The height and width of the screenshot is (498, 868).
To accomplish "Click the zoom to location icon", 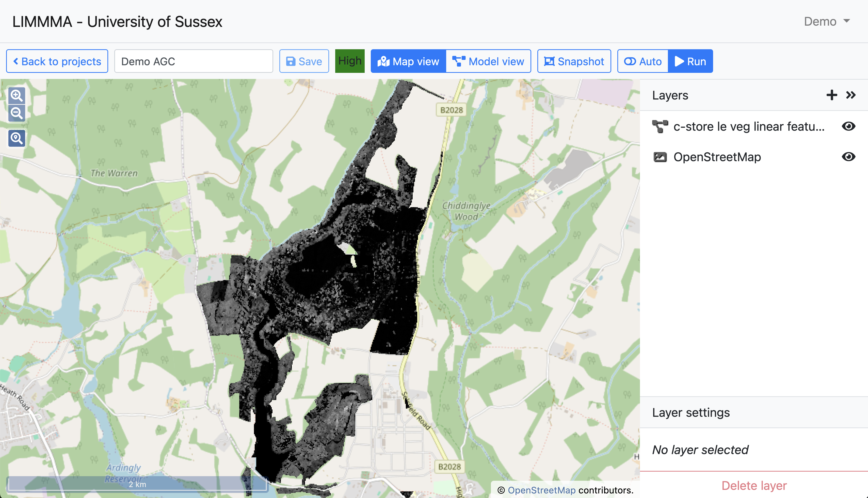I will pos(17,138).
